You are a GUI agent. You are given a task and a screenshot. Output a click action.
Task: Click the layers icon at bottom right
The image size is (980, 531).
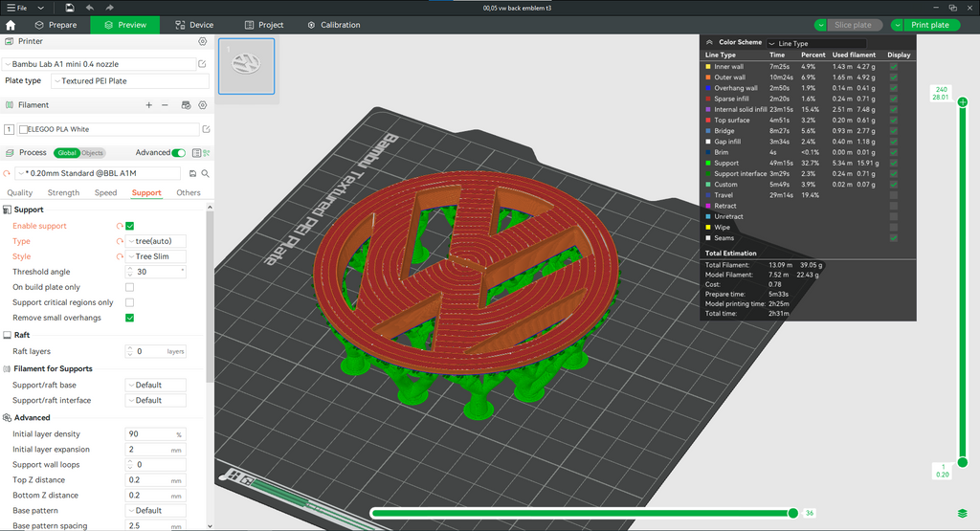(x=963, y=514)
